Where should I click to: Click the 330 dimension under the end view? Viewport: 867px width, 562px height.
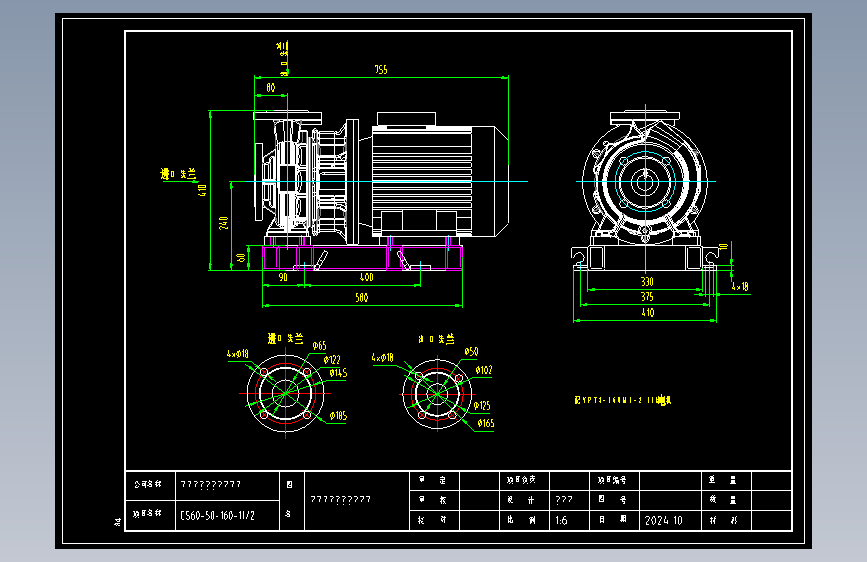pyautogui.click(x=647, y=282)
